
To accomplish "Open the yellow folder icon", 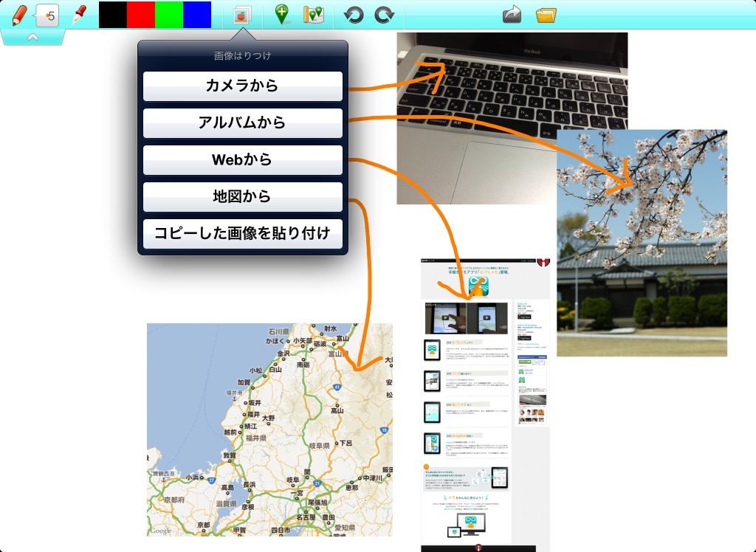I will (546, 15).
